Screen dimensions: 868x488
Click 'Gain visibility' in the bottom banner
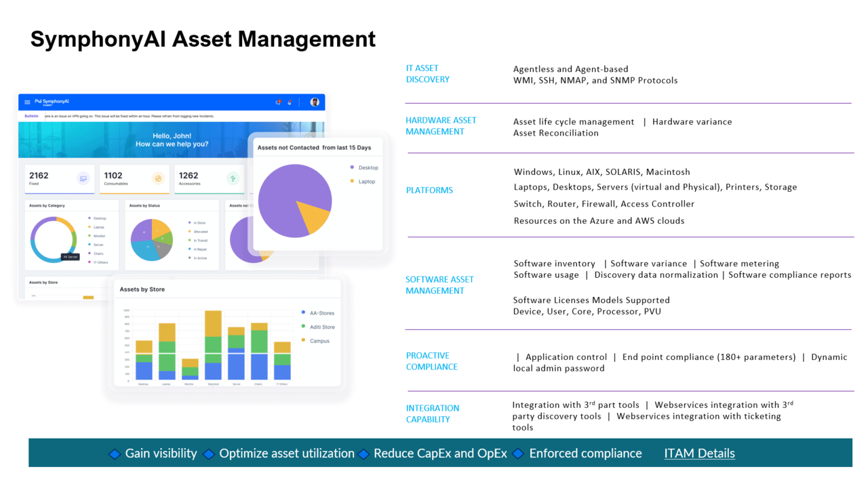[x=161, y=453]
